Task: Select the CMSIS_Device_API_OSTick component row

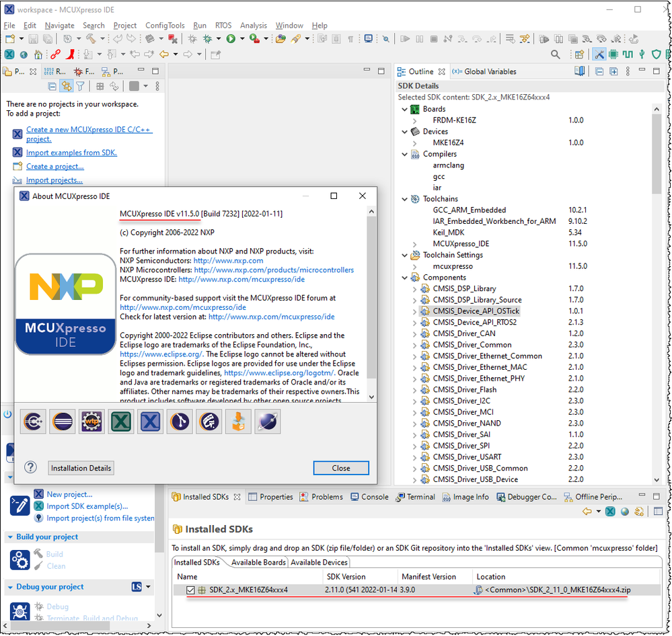Action: coord(476,311)
